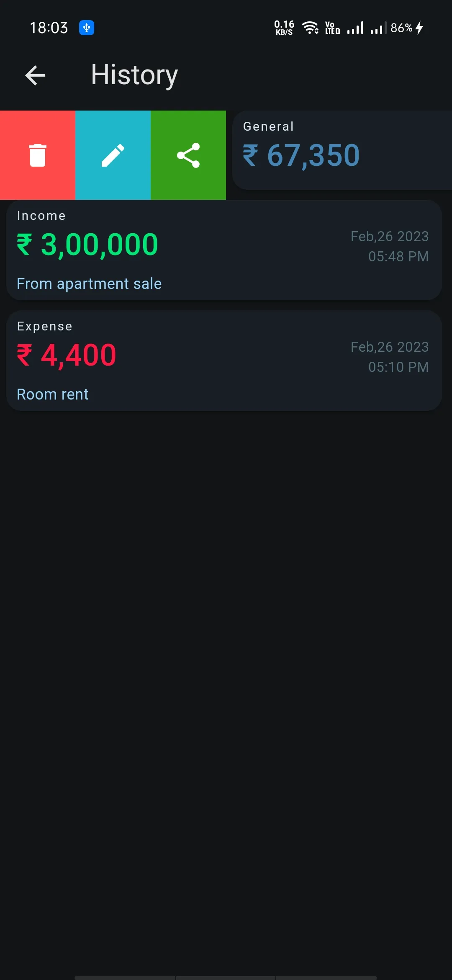This screenshot has height=980, width=452.
Task: Tap the Feb,26 2023 05:10 PM timestamp
Action: (x=390, y=357)
